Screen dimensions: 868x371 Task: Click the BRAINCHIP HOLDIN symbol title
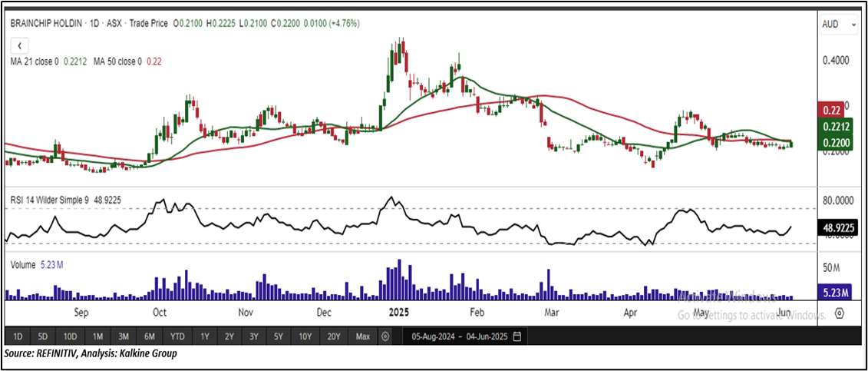[47, 24]
